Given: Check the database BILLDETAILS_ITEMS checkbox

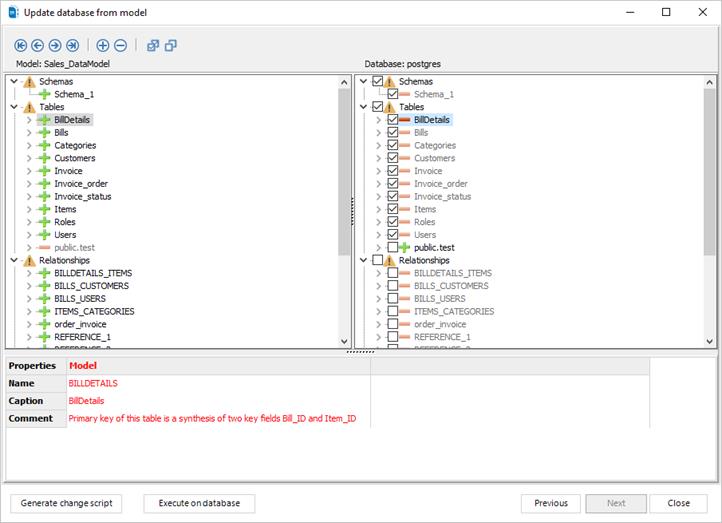Looking at the screenshot, I should (x=393, y=273).
